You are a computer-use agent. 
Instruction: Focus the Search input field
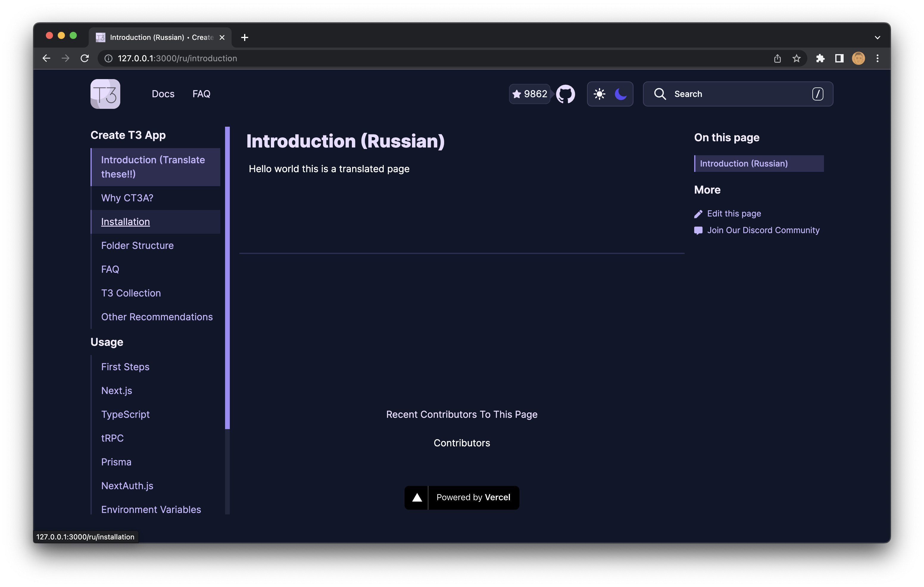741,94
